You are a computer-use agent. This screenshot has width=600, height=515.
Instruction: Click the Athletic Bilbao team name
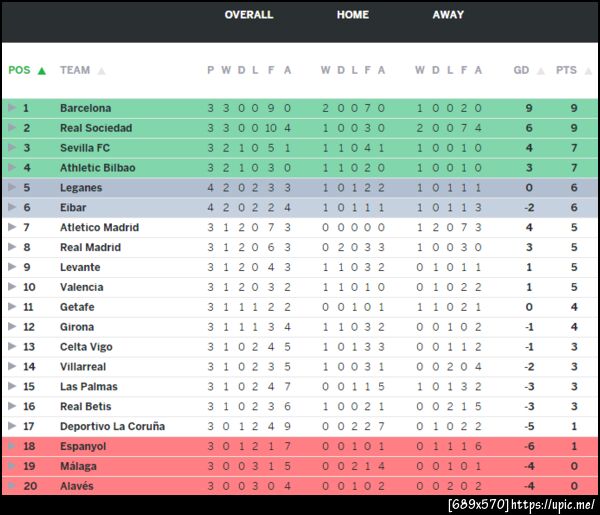pyautogui.click(x=97, y=168)
